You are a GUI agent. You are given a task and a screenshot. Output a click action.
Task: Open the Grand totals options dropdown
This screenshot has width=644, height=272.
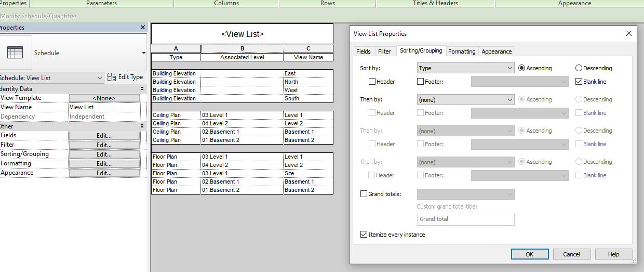click(465, 194)
